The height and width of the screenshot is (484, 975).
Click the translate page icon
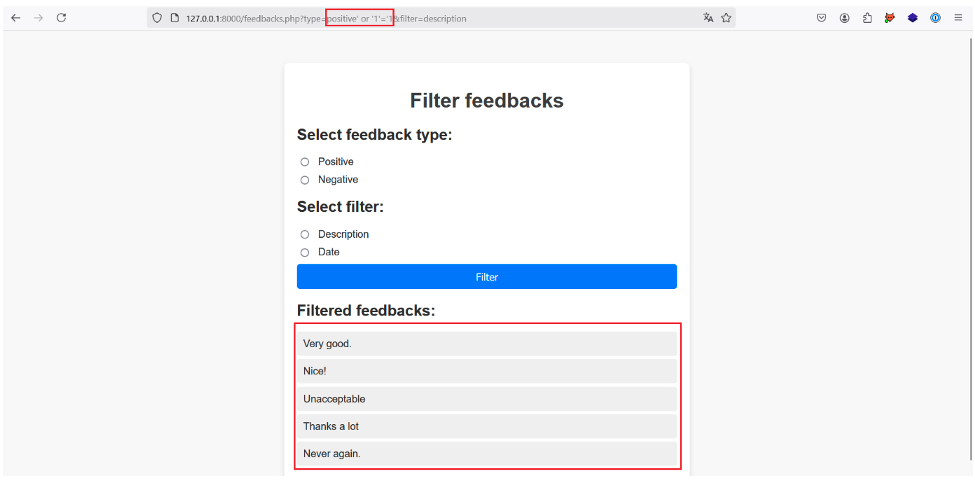coord(708,18)
